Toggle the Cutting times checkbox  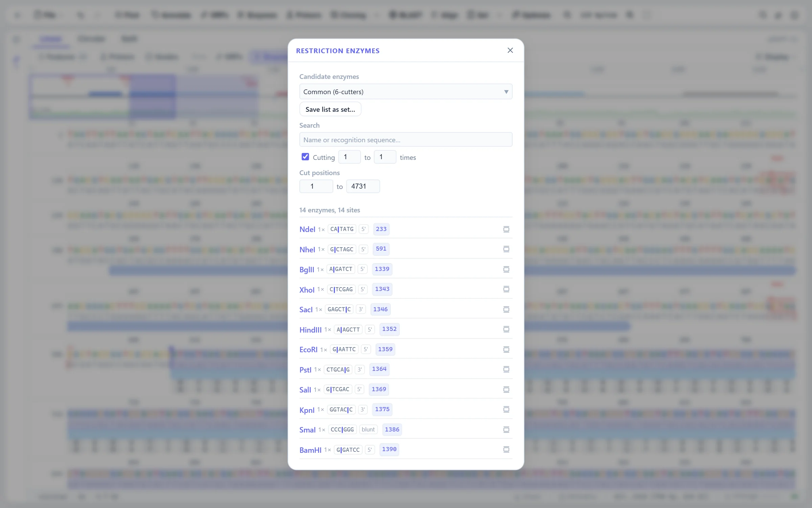[305, 157]
